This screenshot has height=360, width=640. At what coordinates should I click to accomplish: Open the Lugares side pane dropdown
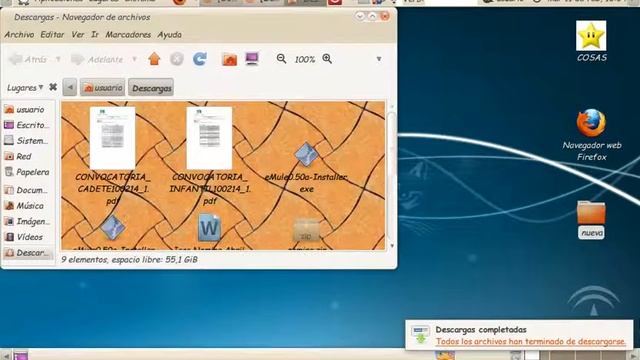25,88
